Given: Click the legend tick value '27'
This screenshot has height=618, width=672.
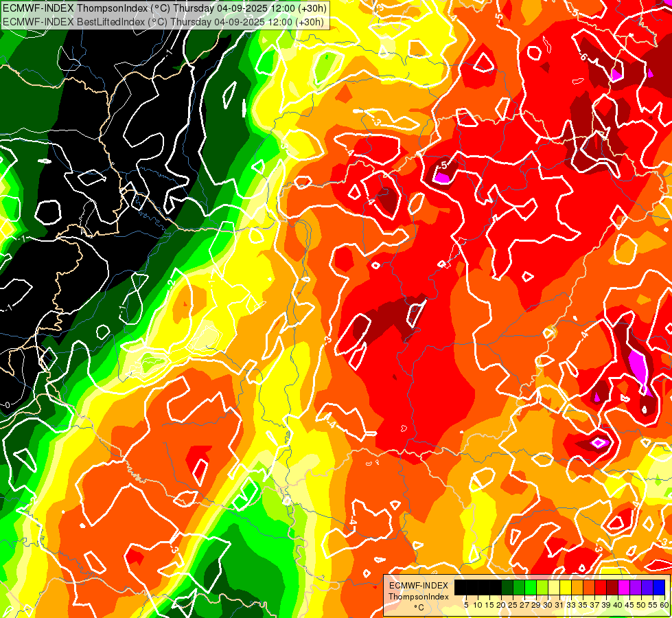Looking at the screenshot, I should pos(524,605).
